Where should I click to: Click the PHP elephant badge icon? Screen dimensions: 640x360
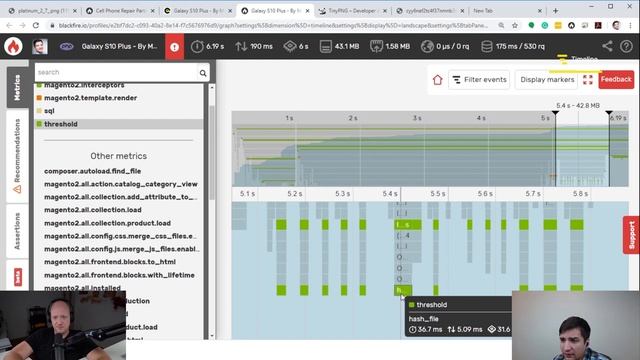pyautogui.click(x=66, y=47)
